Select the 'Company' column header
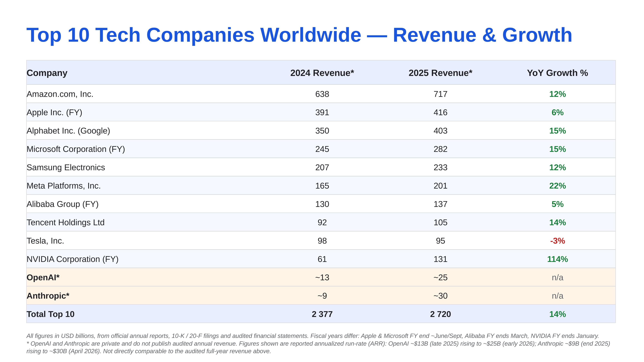Screen dimensions: 644x362 (47, 73)
